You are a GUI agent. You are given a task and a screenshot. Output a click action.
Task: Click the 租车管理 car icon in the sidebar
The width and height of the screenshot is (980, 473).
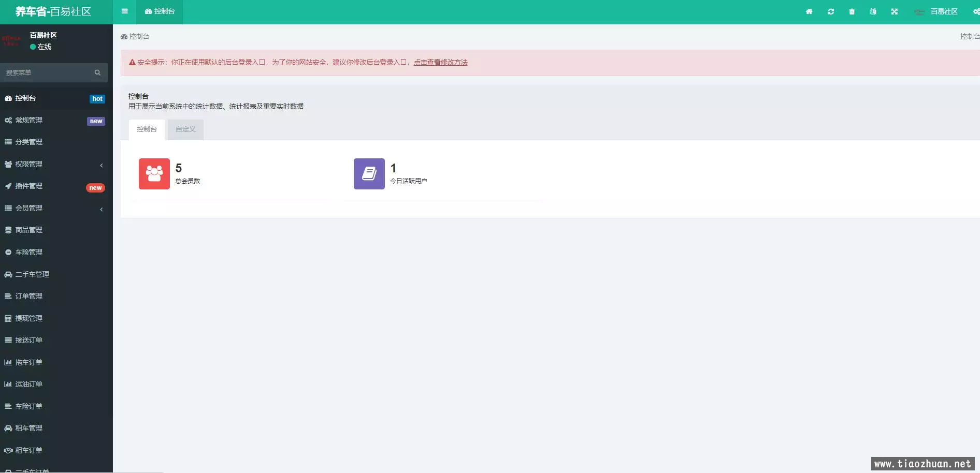click(8, 428)
